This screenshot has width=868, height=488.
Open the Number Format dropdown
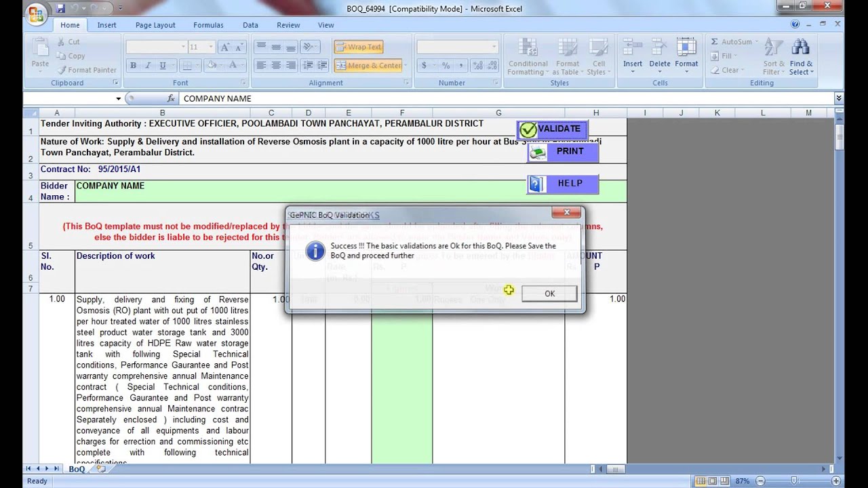494,47
